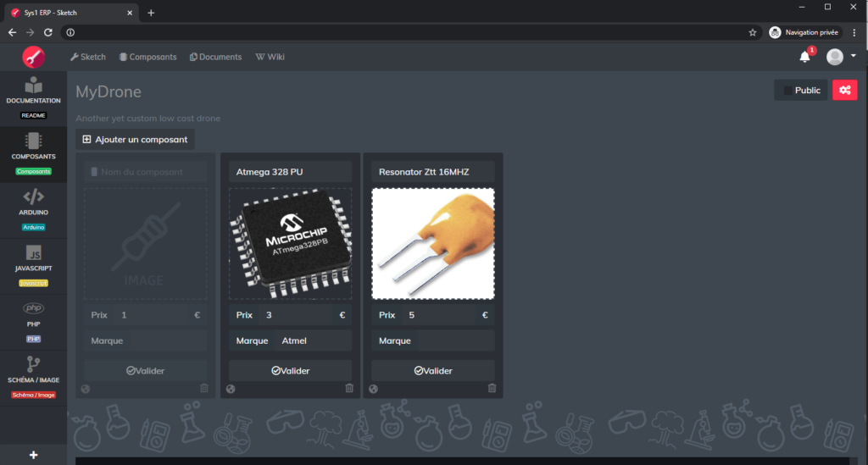Toggle the Public checkbox
This screenshot has height=465, width=868.
[x=787, y=91]
